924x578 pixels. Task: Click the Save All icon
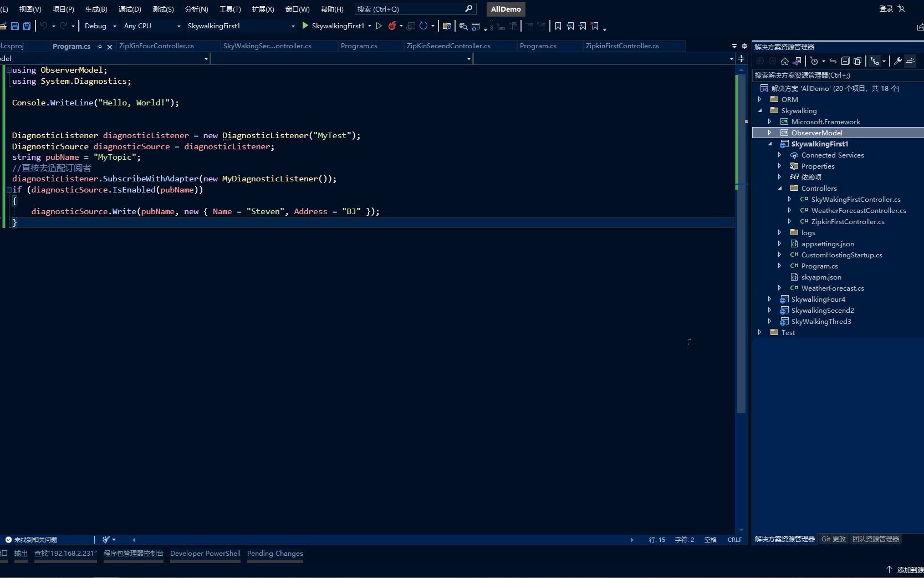(x=27, y=26)
